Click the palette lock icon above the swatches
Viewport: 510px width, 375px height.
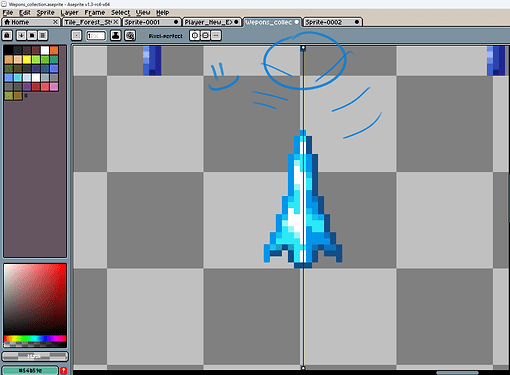[x=7, y=35]
